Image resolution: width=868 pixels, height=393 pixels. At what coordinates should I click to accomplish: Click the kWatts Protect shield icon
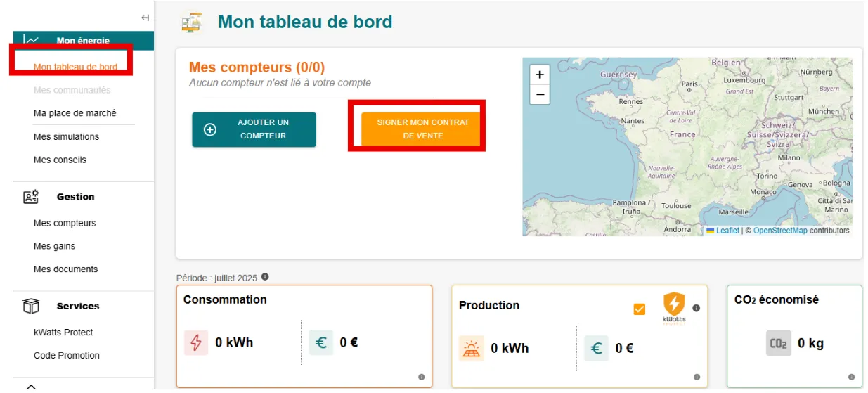tap(674, 305)
